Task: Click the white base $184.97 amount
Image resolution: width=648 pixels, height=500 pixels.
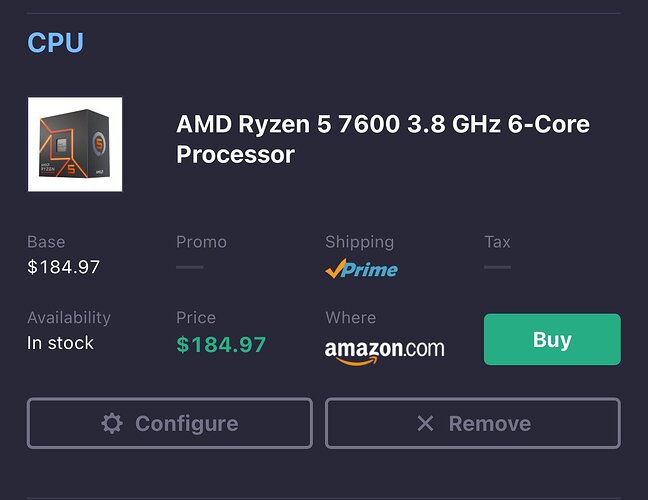Action: tap(63, 267)
